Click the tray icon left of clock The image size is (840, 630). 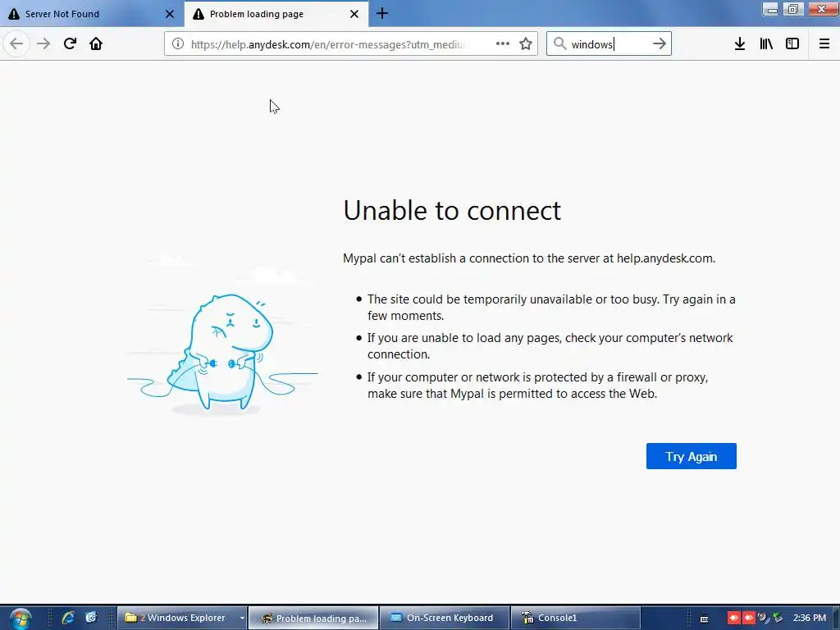click(778, 619)
